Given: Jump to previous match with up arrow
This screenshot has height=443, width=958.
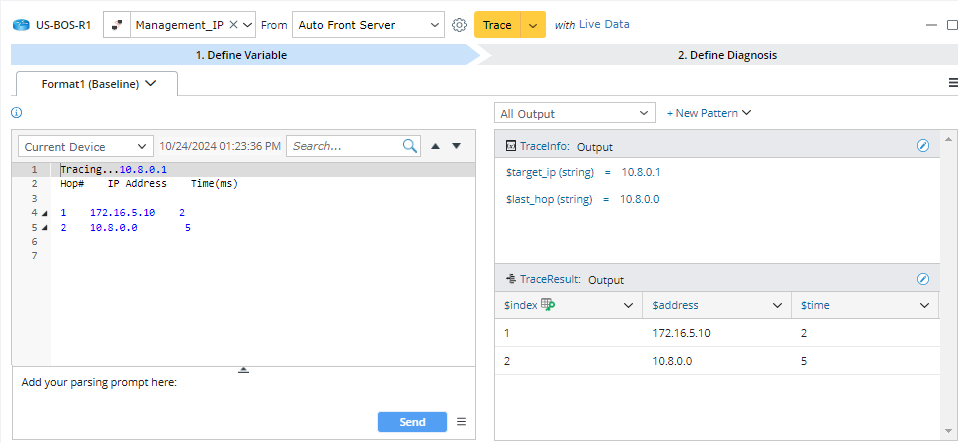Looking at the screenshot, I should [435, 146].
